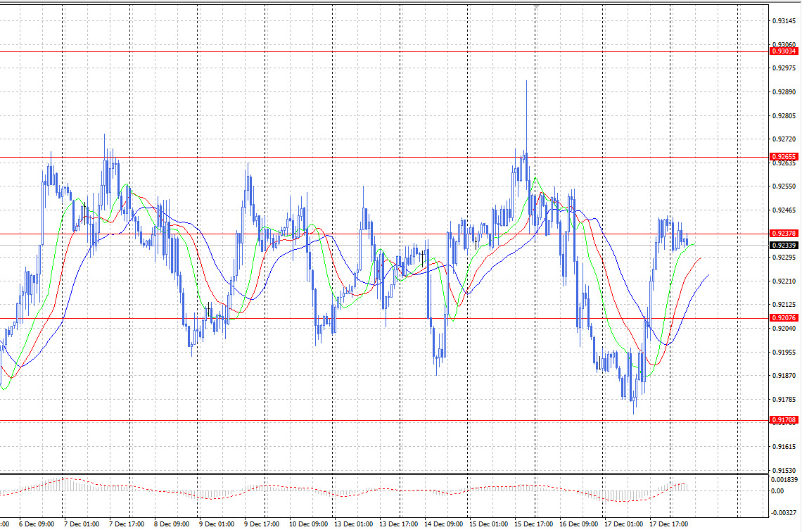Click the 9 Dec 17:00 time label
The image size is (802, 532).
[262, 524]
